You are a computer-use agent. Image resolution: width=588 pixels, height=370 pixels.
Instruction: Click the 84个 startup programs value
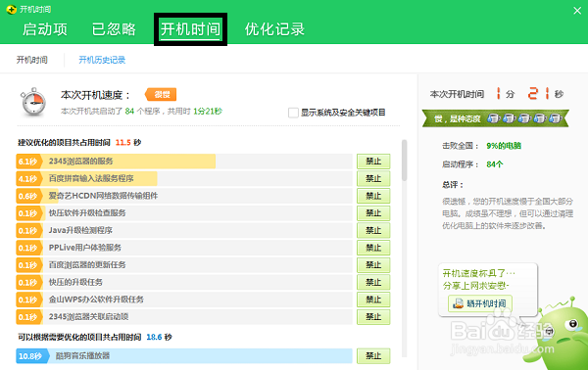pyautogui.click(x=495, y=164)
